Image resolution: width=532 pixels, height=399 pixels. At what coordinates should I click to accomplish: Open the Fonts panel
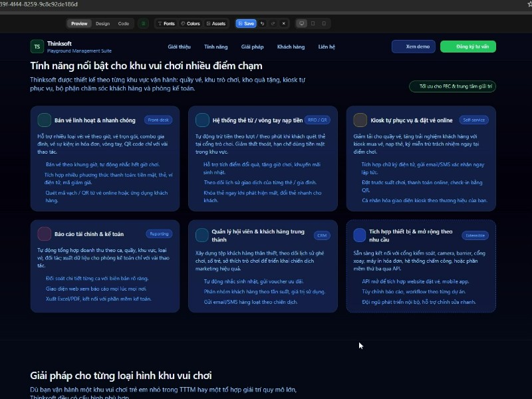pos(166,23)
